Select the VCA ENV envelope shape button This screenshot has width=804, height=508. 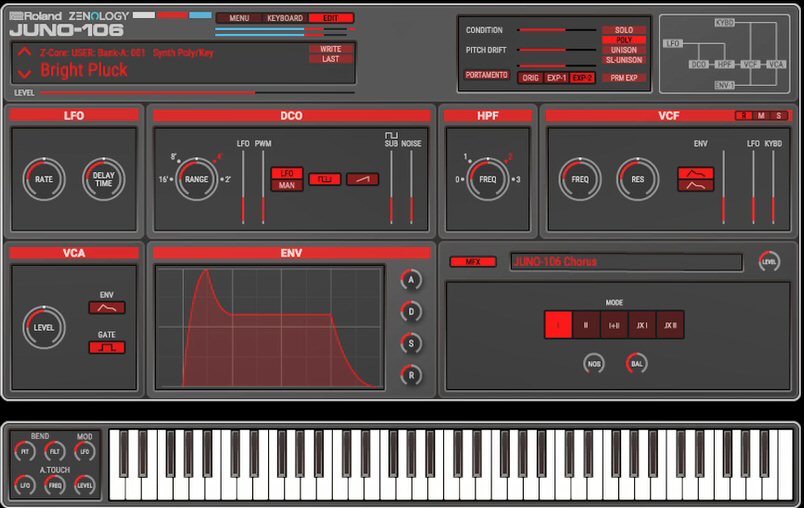[x=107, y=308]
